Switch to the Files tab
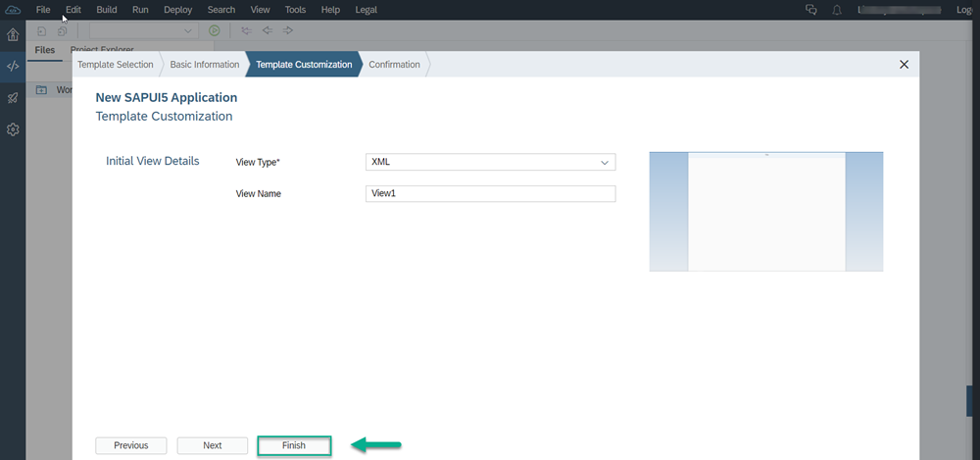Viewport: 980px width, 460px height. point(44,50)
